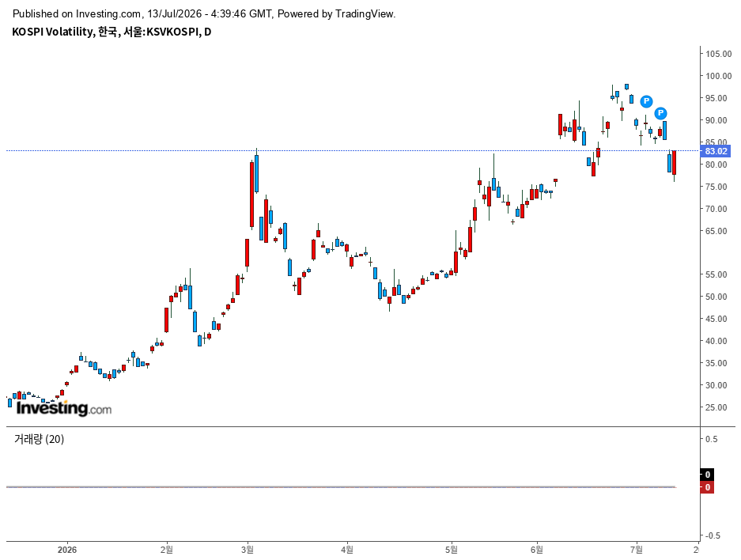
Task: Click the 83.02 current price label
Action: [x=716, y=151]
